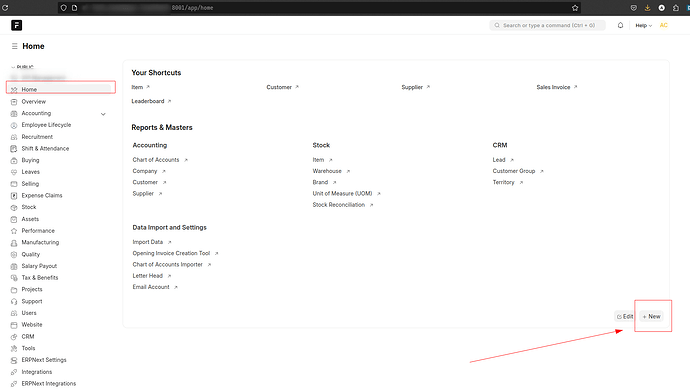Open the Frappe logo home icon
Screen dimensions: 690x389
click(x=16, y=26)
